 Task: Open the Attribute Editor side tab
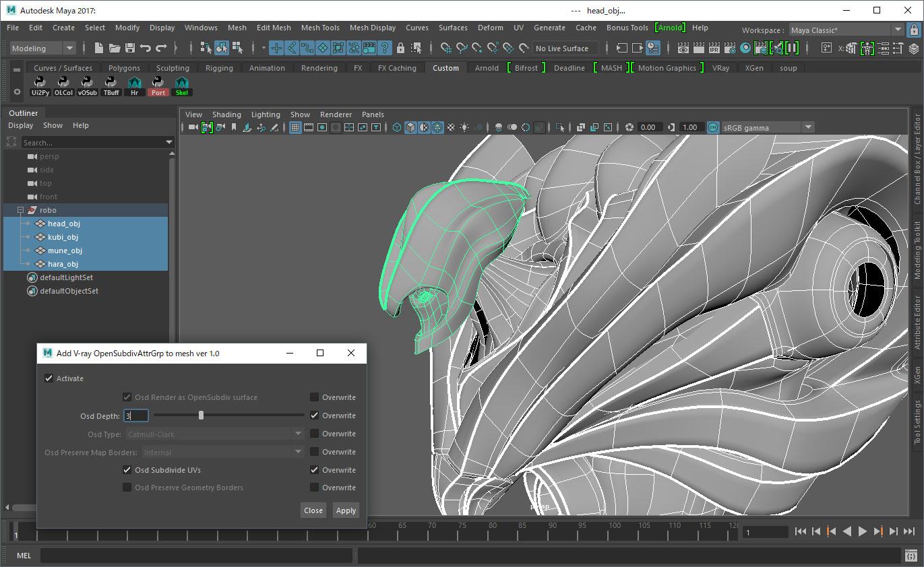917,322
